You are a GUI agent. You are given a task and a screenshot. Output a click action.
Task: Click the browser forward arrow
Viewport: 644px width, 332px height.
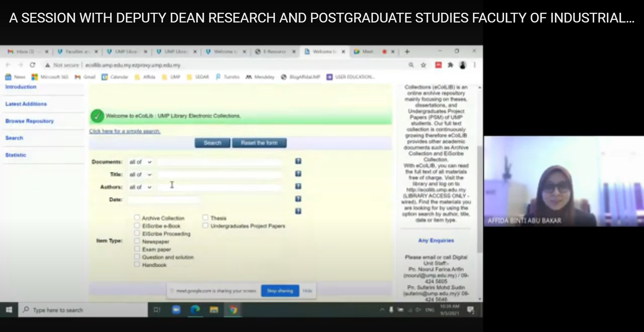point(20,65)
